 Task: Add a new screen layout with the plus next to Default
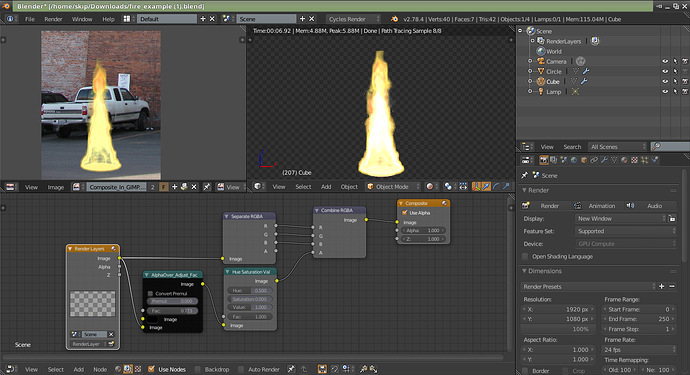pos(203,19)
